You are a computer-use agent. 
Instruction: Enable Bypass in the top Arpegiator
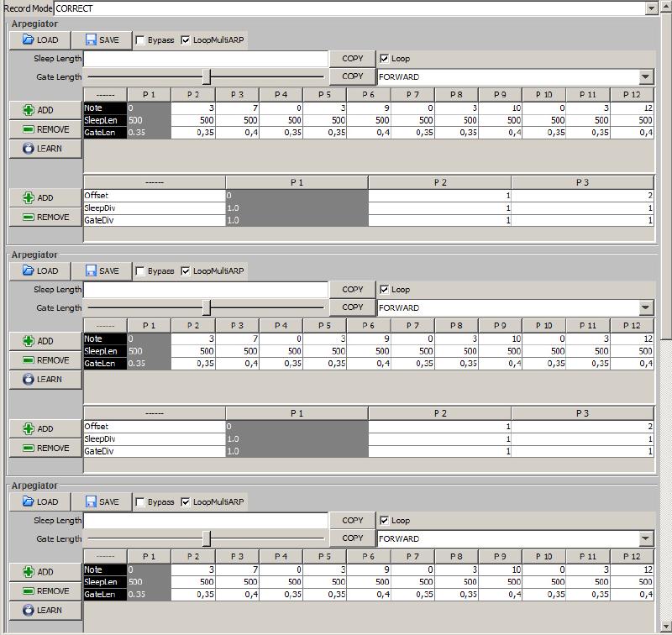point(141,40)
